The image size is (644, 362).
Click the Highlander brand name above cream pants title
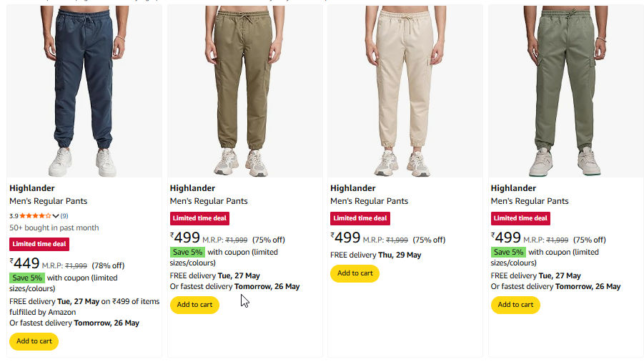click(x=353, y=188)
